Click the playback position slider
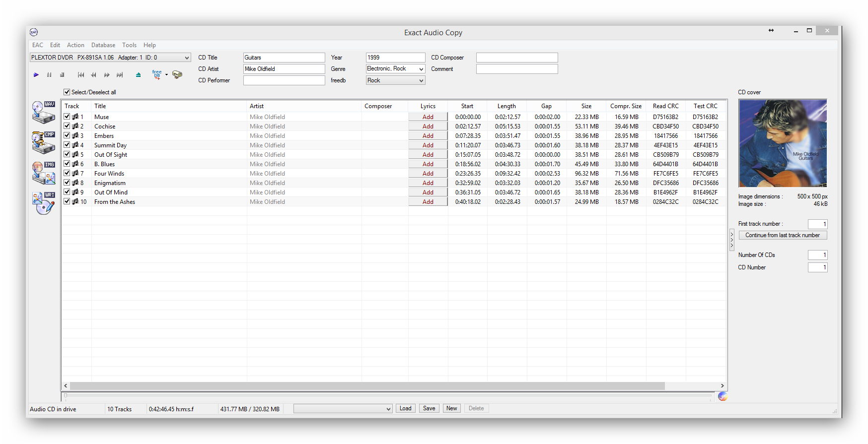This screenshot has width=868, height=444. click(387, 396)
